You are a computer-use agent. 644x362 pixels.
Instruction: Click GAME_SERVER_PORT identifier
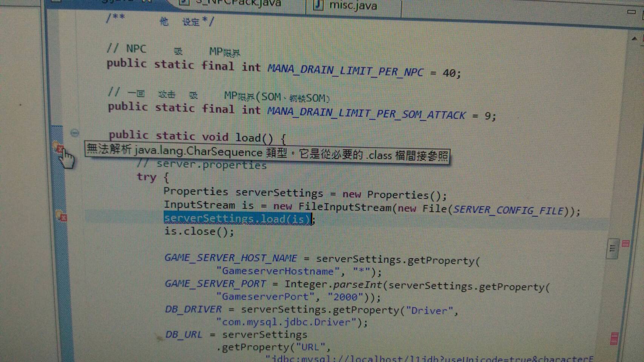point(215,284)
